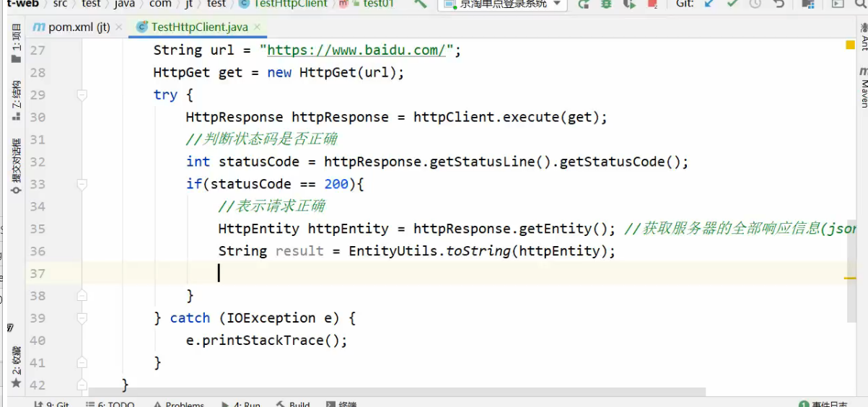The height and width of the screenshot is (407, 868).
Task: Open the run configuration dropdown 京淘单点登录系统
Action: [x=502, y=4]
